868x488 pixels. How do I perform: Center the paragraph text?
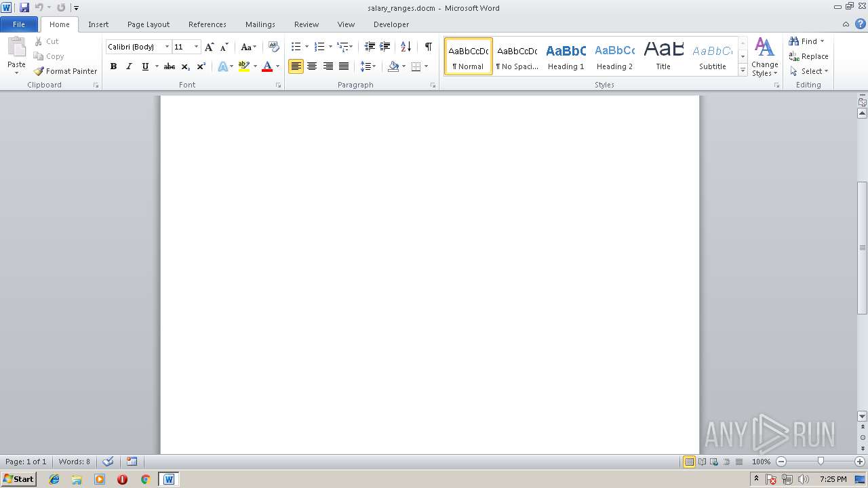click(x=312, y=66)
